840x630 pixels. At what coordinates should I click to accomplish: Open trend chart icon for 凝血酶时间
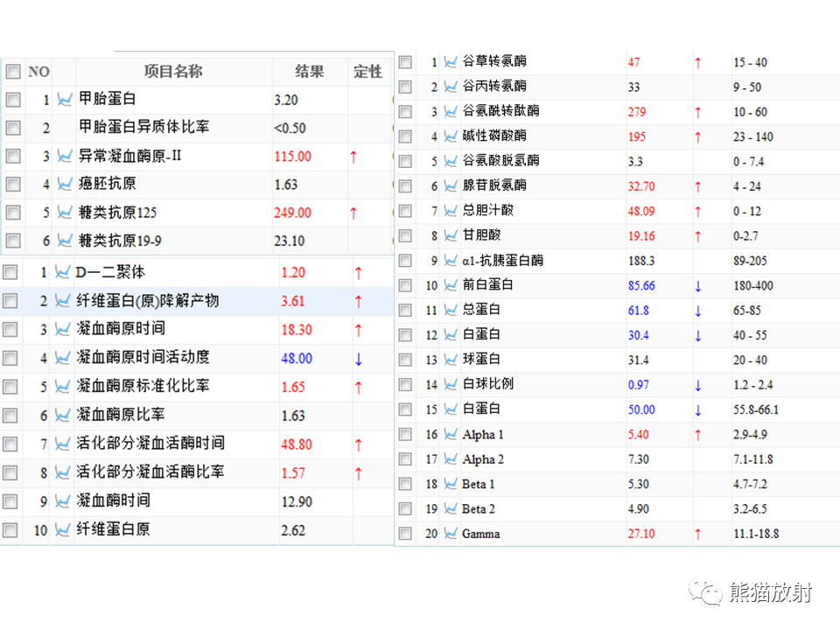[62, 501]
